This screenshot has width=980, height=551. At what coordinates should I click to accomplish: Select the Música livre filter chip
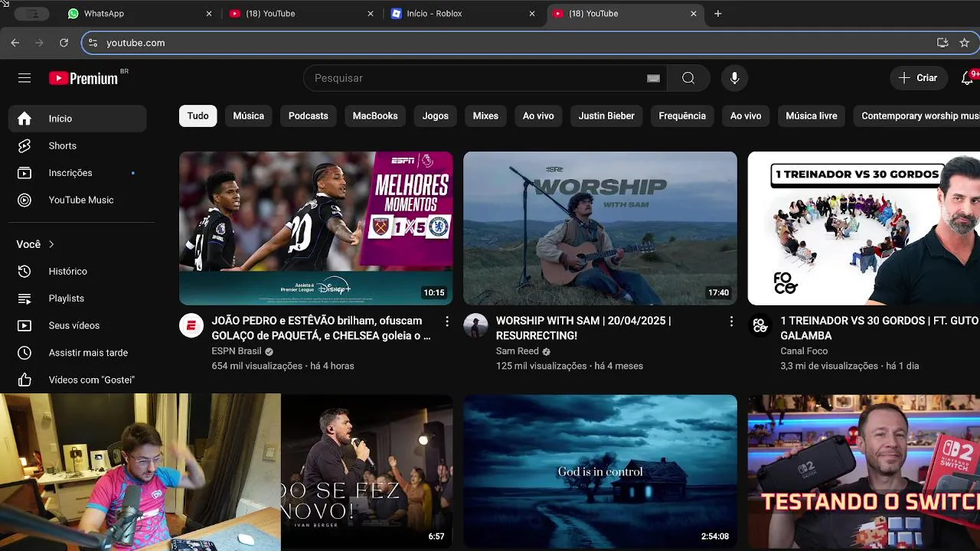tap(812, 116)
